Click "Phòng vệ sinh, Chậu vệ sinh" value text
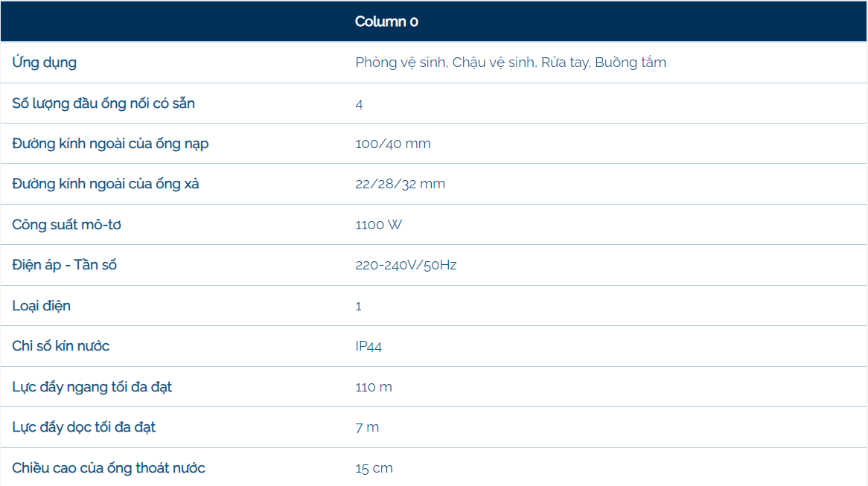 click(x=445, y=63)
